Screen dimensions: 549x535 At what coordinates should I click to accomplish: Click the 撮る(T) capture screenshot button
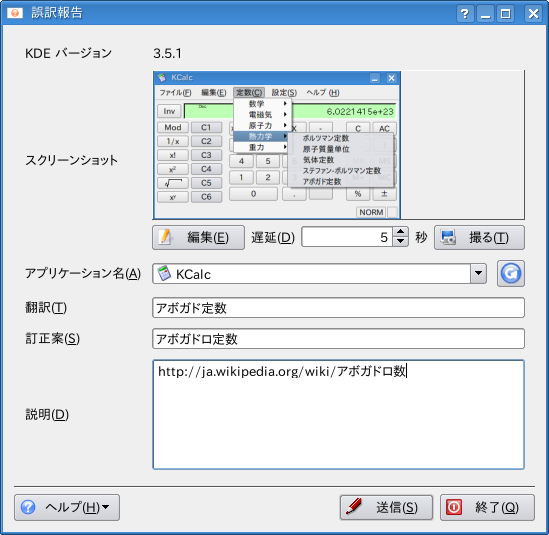(479, 237)
